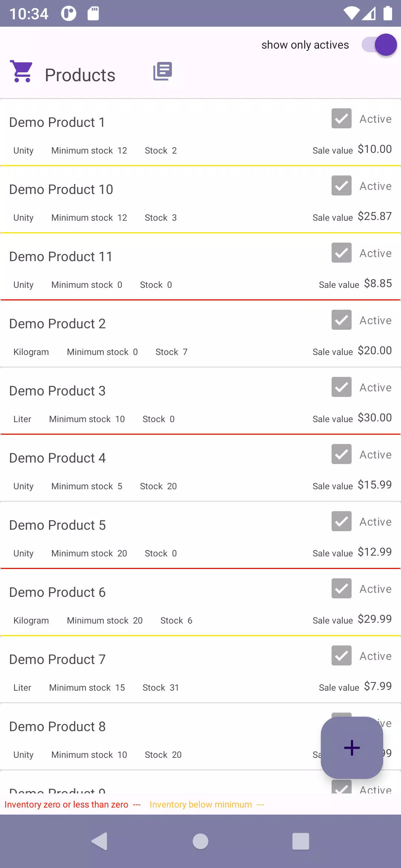Uncheck Active for Demo Product 1
Viewport: 401px width, 868px height.
pyautogui.click(x=341, y=119)
